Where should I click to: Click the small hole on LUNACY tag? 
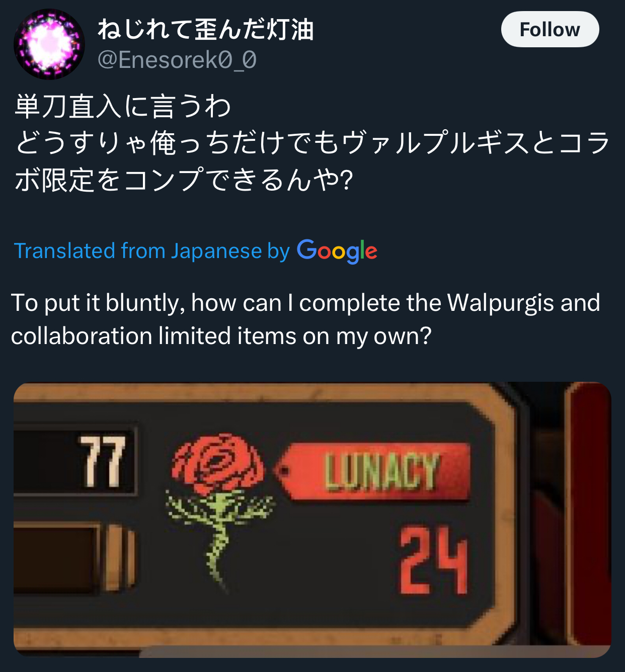283,472
